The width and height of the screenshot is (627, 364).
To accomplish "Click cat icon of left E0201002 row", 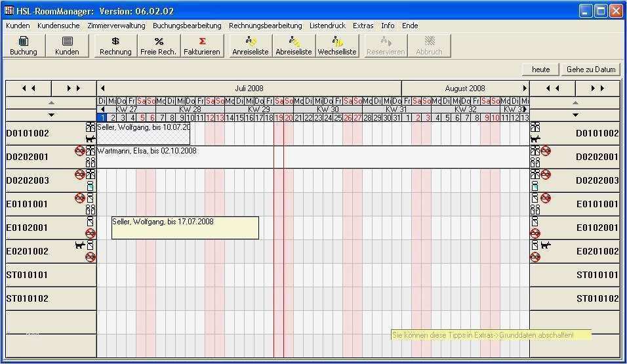I will pos(80,245).
